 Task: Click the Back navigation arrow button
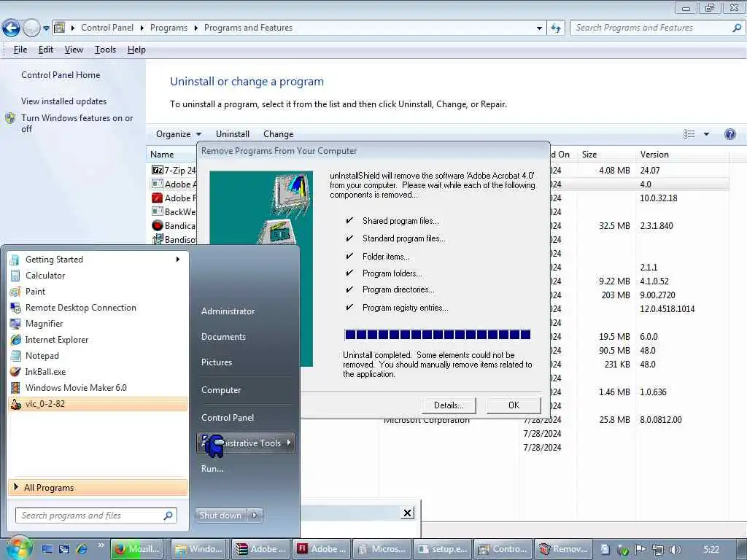[x=12, y=28]
